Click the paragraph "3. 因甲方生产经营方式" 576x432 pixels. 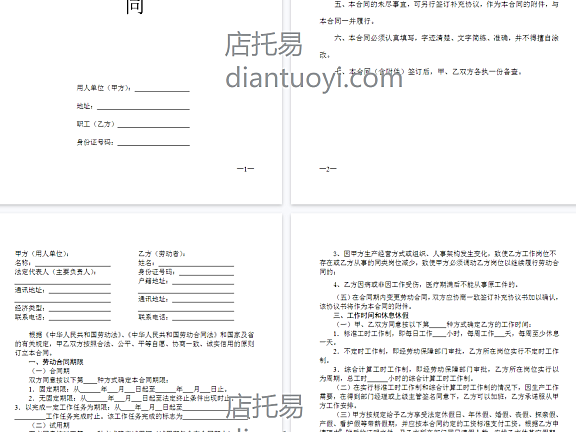(x=439, y=263)
